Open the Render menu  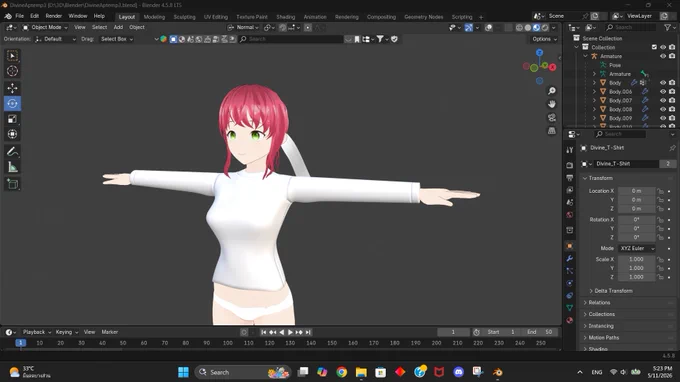tap(54, 16)
